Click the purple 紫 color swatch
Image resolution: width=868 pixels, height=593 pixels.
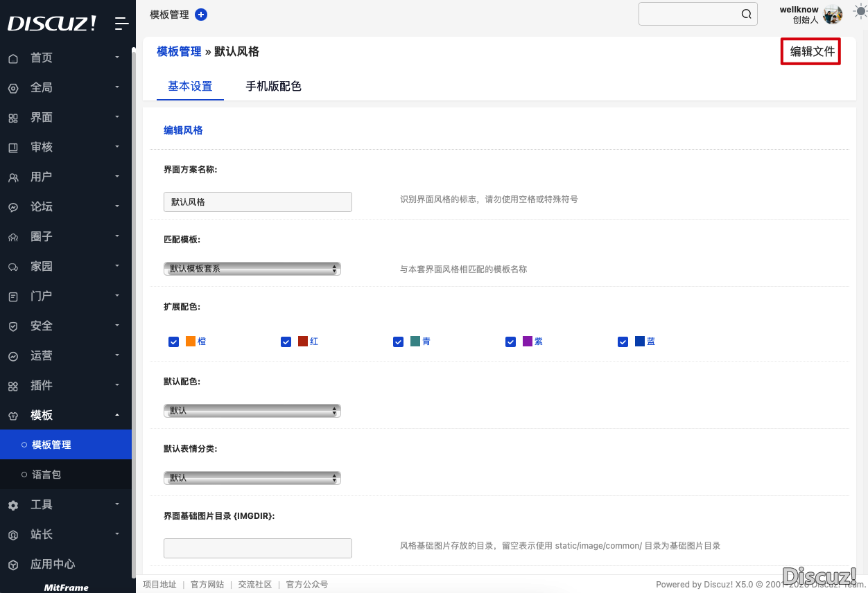528,342
